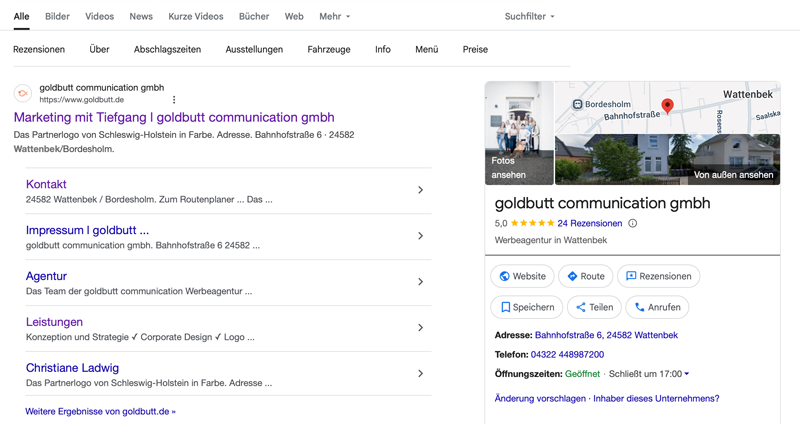Viewport: 800px width, 424px height.
Task: Click the goldbutt favicon icon
Action: coord(22,93)
